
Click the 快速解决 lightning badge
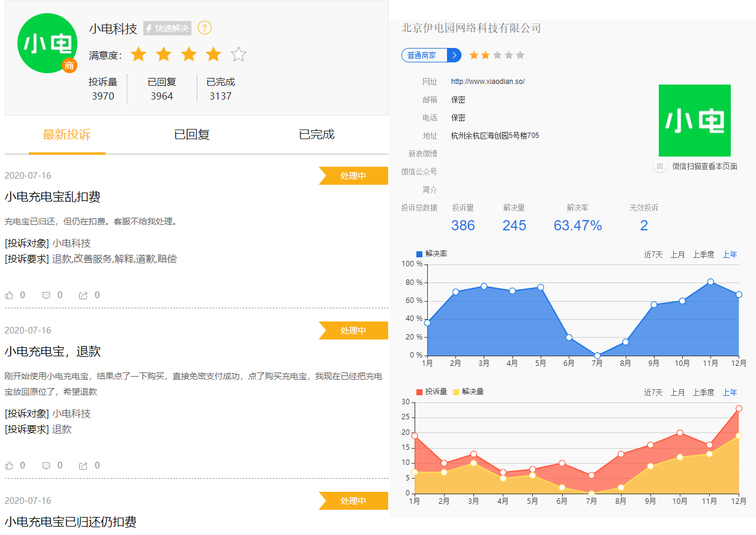point(167,28)
